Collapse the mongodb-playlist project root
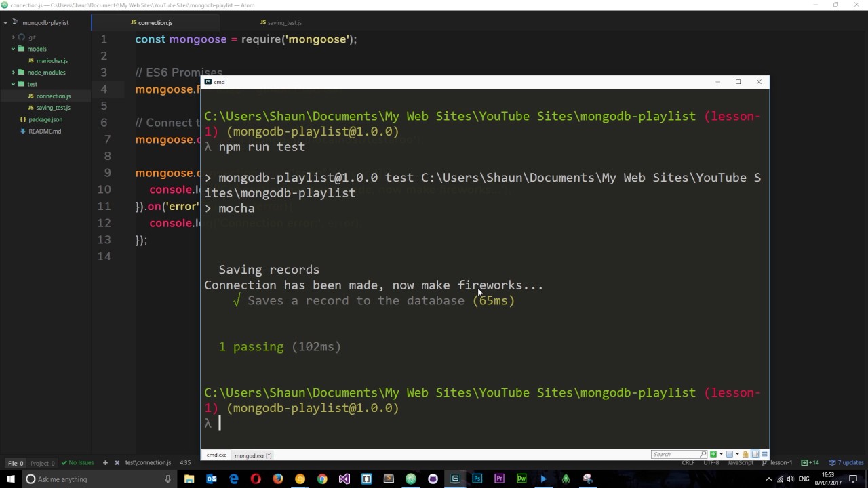 click(5, 23)
